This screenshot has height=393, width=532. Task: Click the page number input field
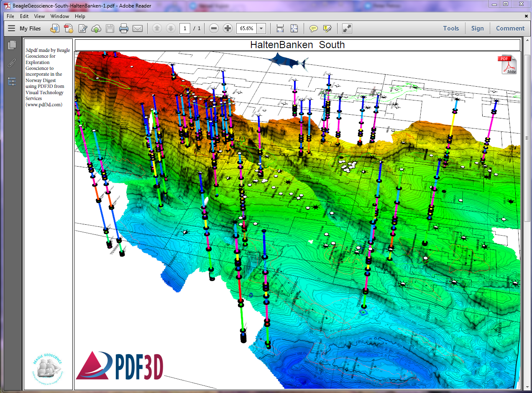(184, 28)
